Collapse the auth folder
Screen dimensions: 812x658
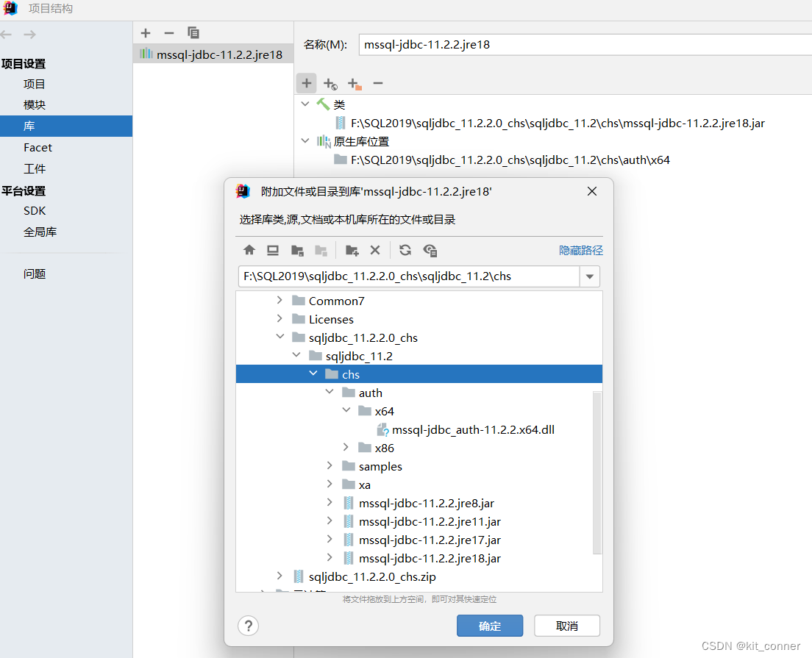330,392
